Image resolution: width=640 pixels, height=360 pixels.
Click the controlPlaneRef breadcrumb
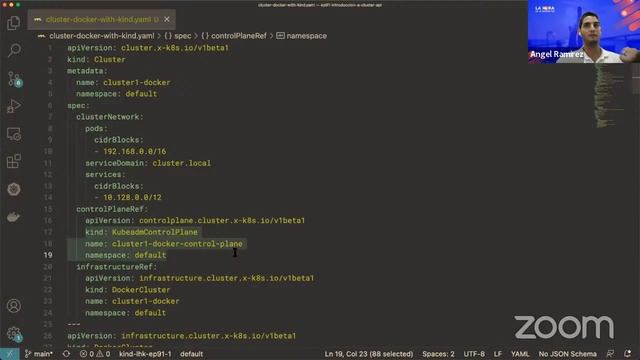pos(234,36)
